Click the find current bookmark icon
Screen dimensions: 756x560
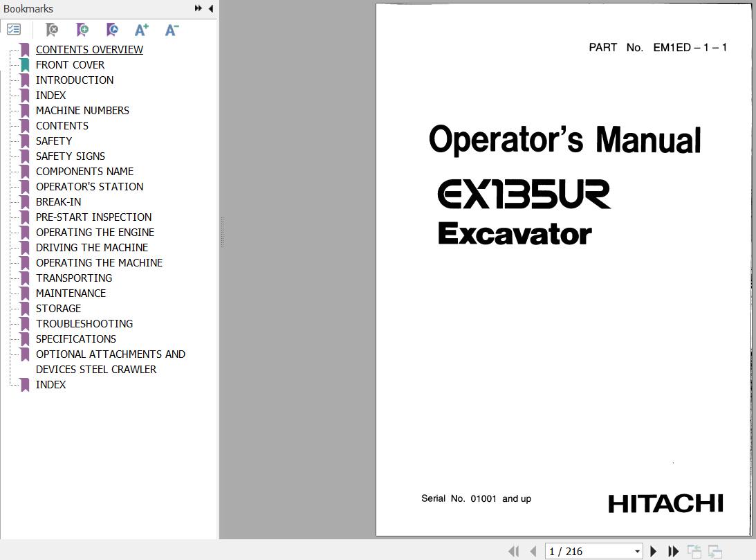point(112,30)
